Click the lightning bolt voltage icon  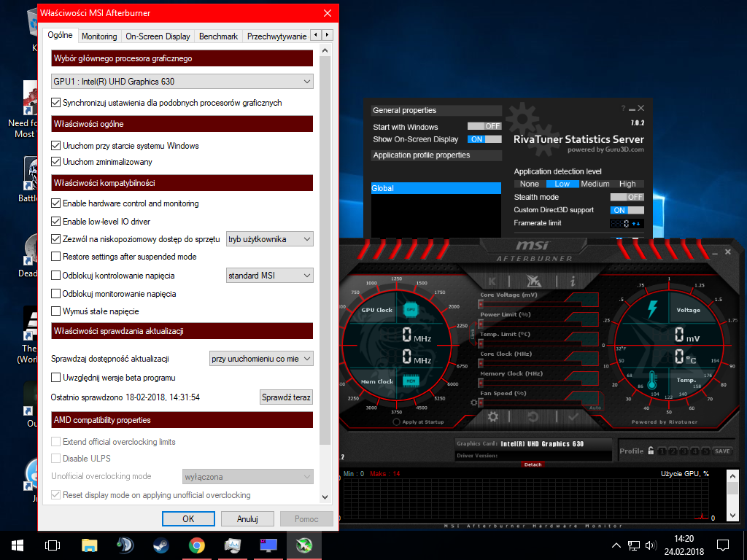652,309
